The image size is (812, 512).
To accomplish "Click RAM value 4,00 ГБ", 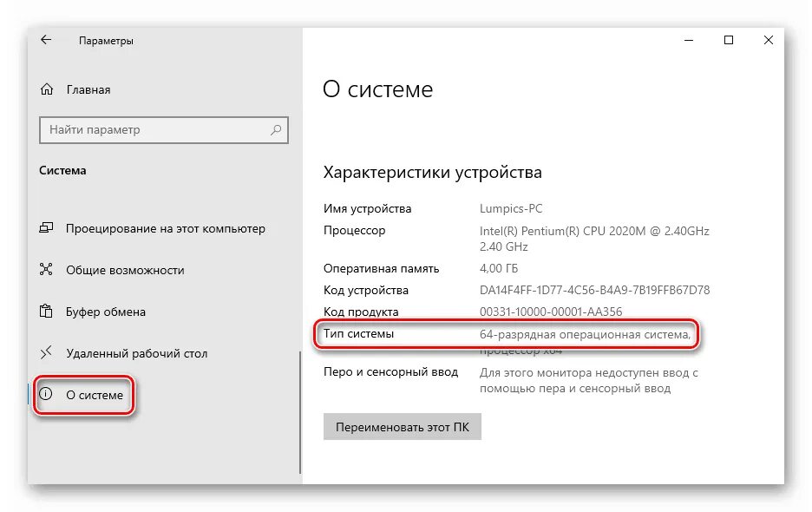I will [x=499, y=268].
